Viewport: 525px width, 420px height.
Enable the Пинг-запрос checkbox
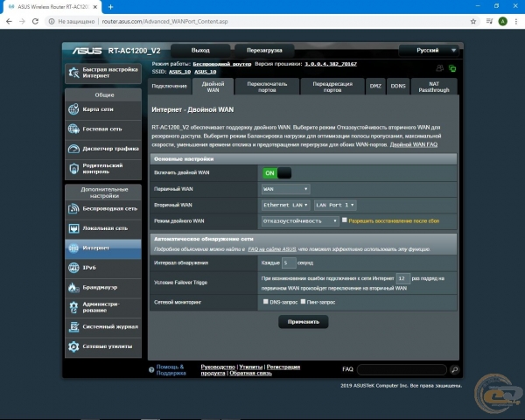pos(303,301)
